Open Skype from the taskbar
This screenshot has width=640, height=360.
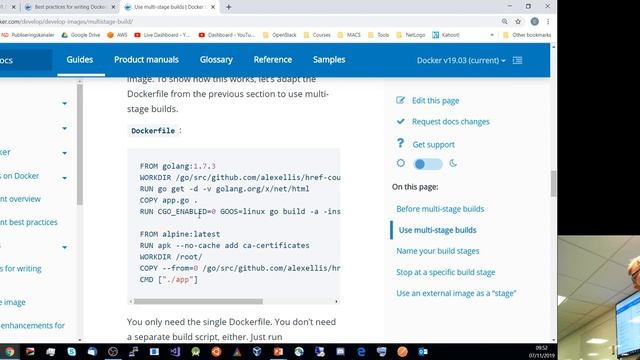[71, 351]
